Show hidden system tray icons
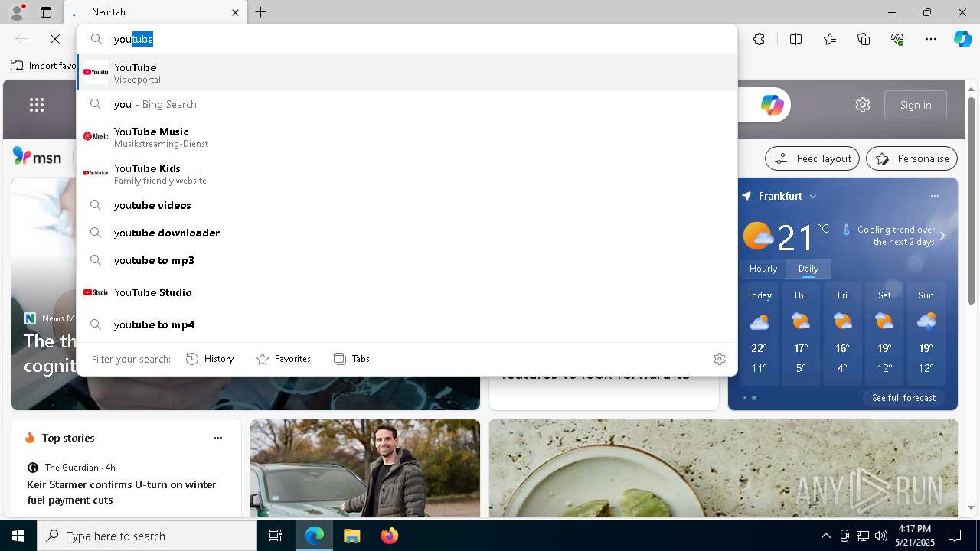 tap(825, 536)
